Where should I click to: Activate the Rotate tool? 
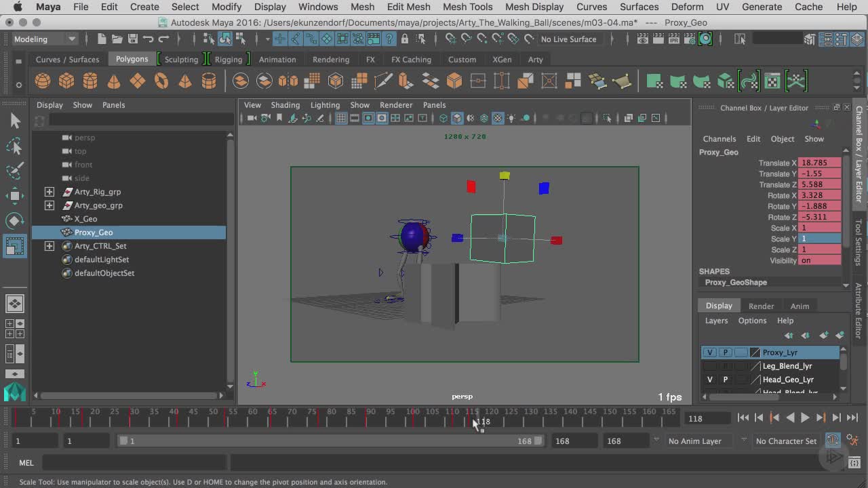[15, 220]
